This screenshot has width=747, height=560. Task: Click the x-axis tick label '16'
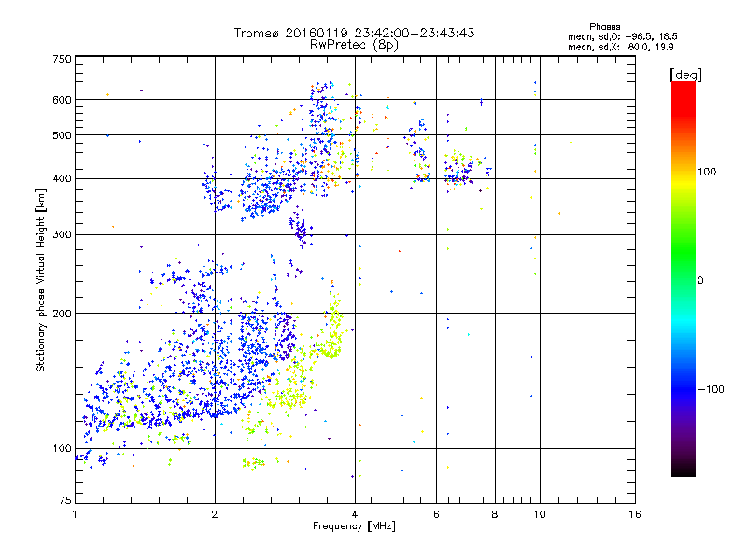pos(635,514)
